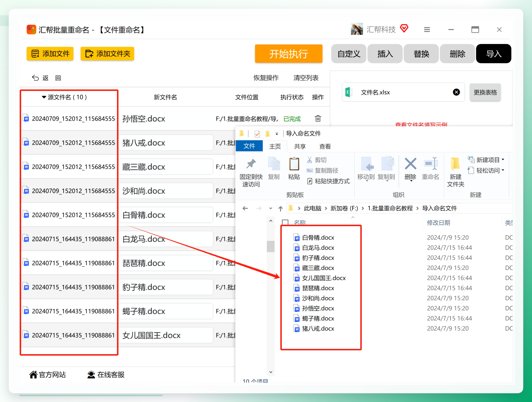Expand the chevron after 新加卷 (F:) in address bar
The height and width of the screenshot is (402, 532).
tap(363, 209)
